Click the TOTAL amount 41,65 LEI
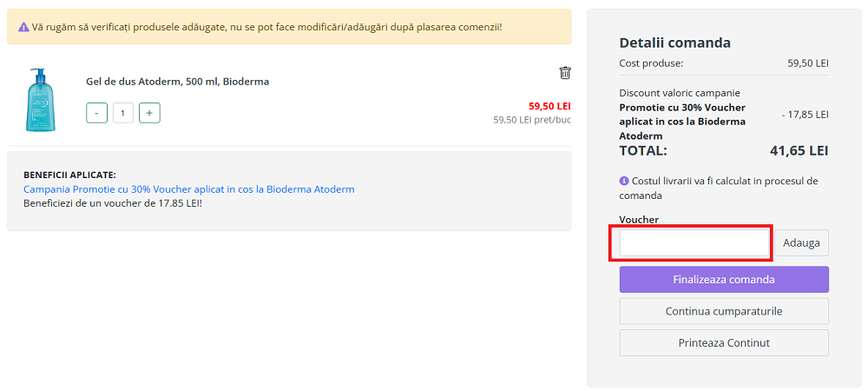Screen dimensions: 868x391 (x=799, y=150)
